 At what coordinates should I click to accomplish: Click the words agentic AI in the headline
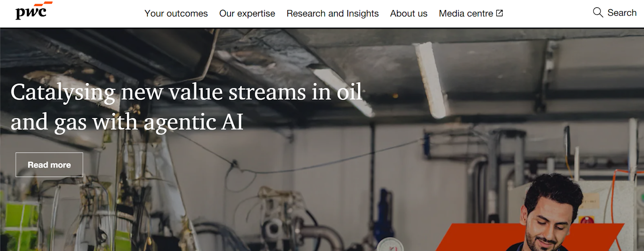[x=194, y=122]
